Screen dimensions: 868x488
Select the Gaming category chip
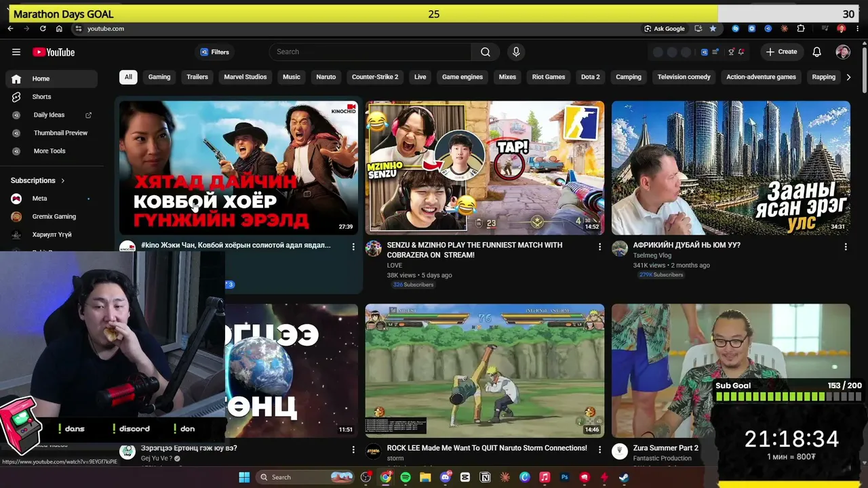click(159, 77)
